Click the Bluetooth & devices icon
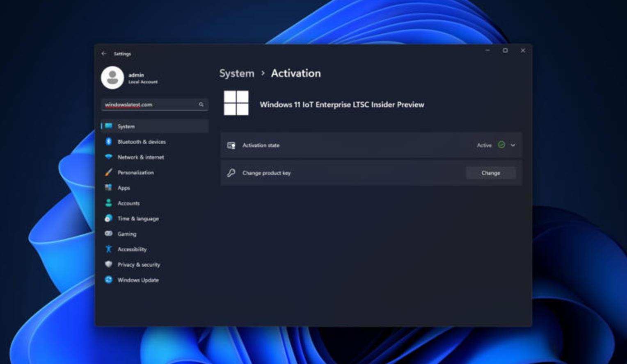The height and width of the screenshot is (364, 627). coord(108,141)
